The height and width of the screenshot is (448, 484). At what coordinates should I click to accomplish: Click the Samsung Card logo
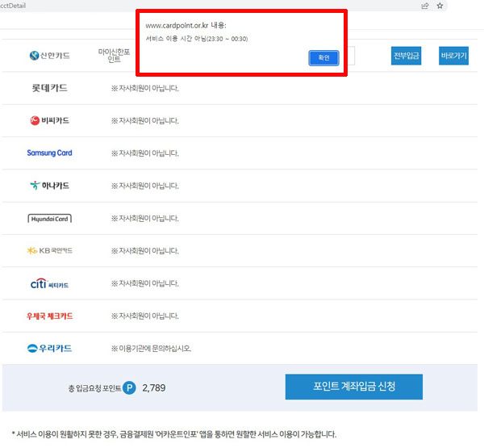[50, 153]
